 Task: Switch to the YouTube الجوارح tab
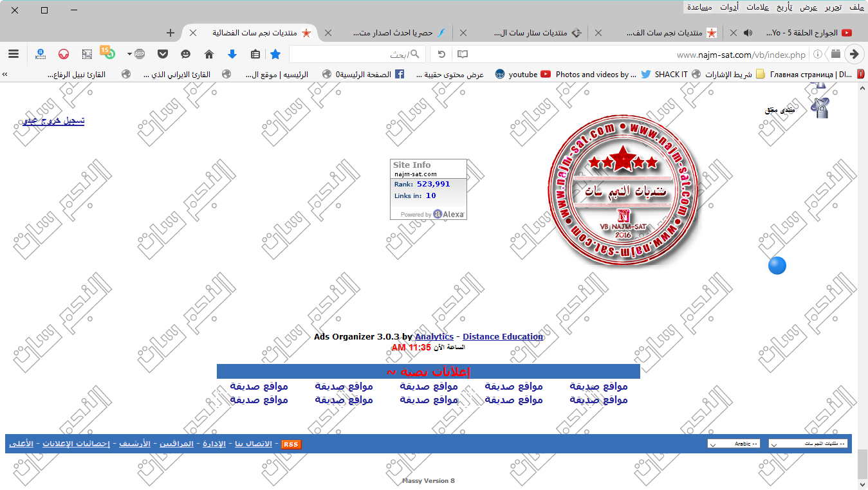[804, 33]
